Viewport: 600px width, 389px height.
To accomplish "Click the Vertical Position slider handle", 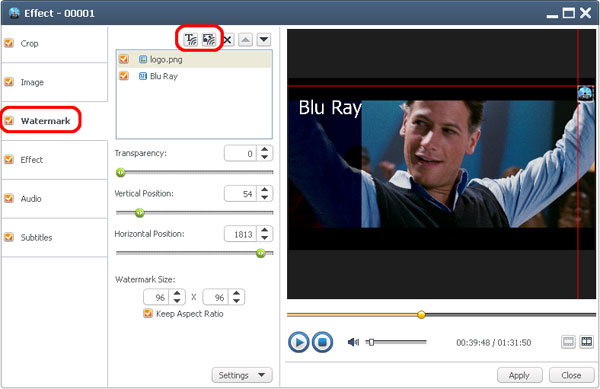I will (140, 213).
